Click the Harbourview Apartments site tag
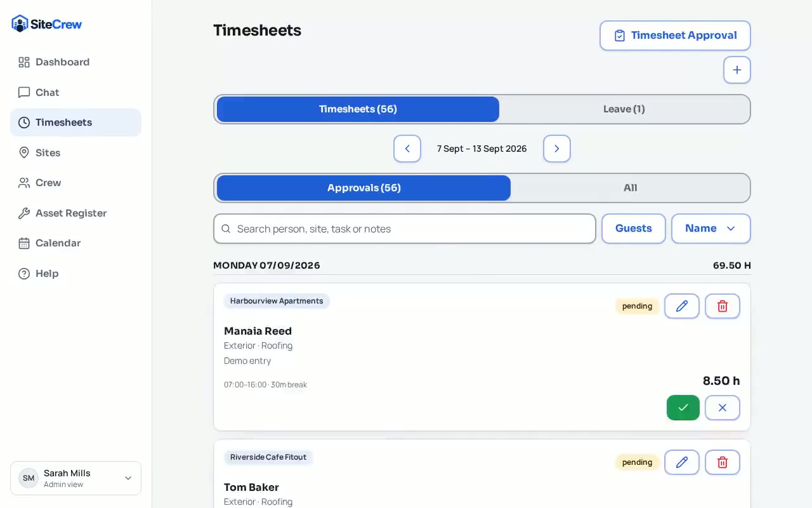This screenshot has height=508, width=812. click(277, 301)
